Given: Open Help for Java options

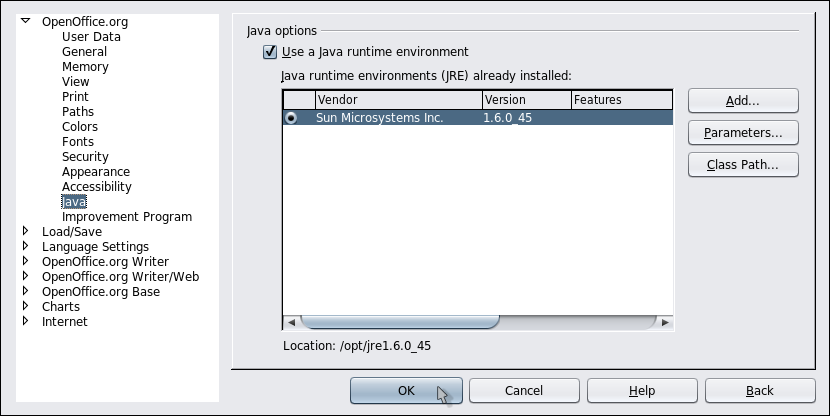Looking at the screenshot, I should tap(642, 391).
